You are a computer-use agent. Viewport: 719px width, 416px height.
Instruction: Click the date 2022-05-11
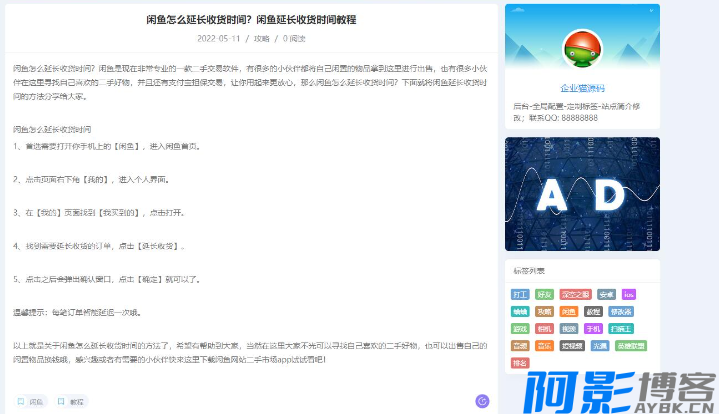pyautogui.click(x=219, y=39)
